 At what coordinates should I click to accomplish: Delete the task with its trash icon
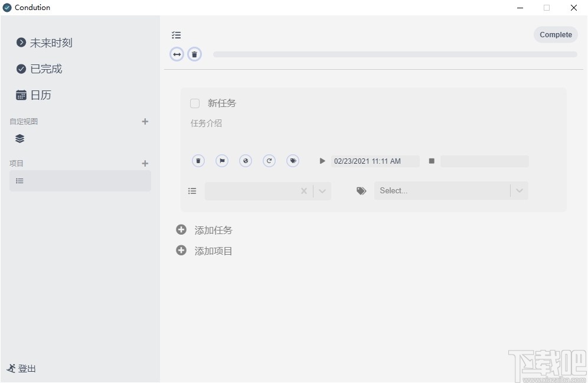(x=198, y=161)
